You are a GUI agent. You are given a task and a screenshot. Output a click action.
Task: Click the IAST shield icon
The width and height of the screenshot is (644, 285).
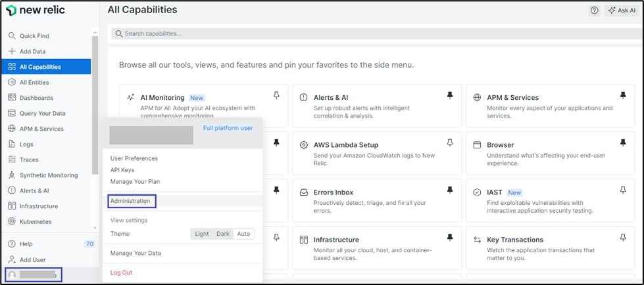click(477, 192)
